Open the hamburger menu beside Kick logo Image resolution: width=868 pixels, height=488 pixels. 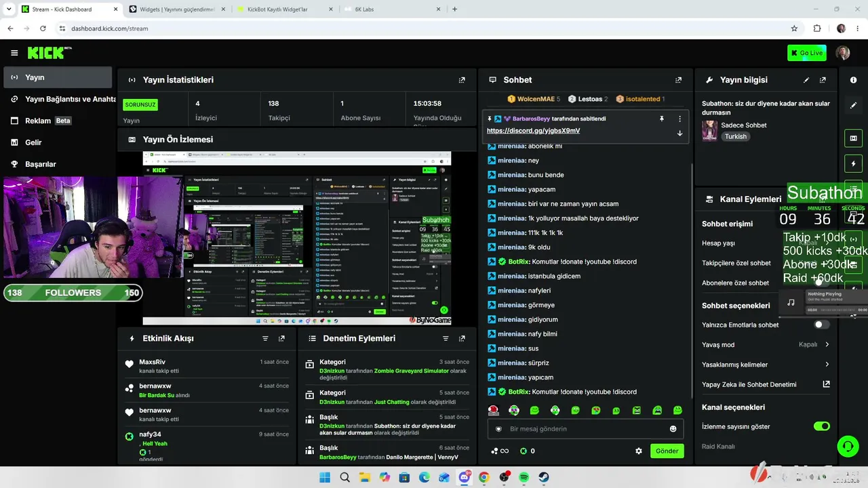coord(14,53)
